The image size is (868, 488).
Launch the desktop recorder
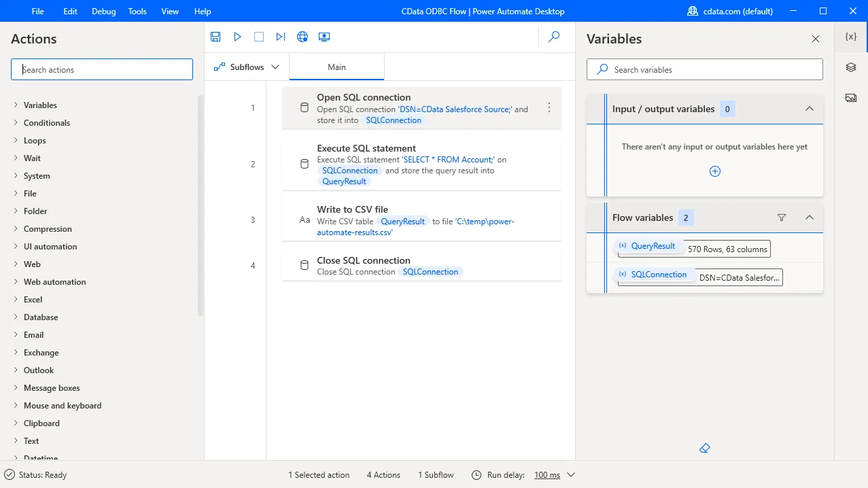[324, 37]
